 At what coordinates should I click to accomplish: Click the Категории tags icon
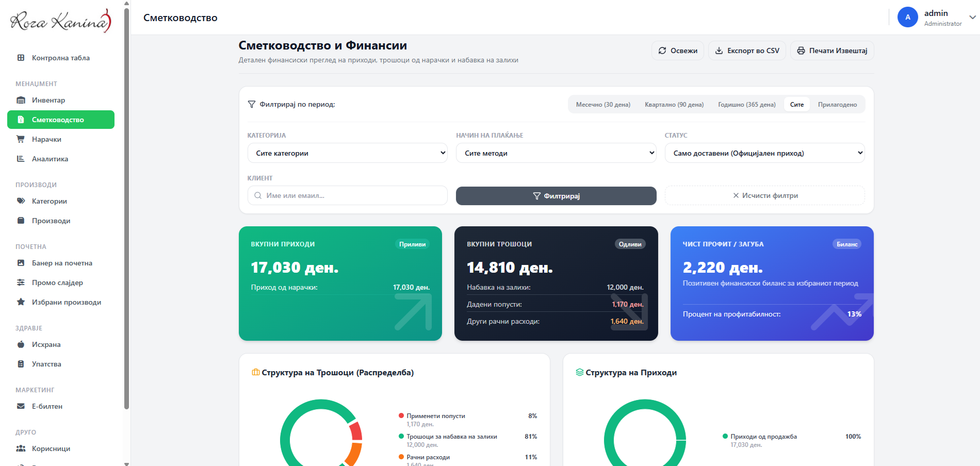[21, 201]
